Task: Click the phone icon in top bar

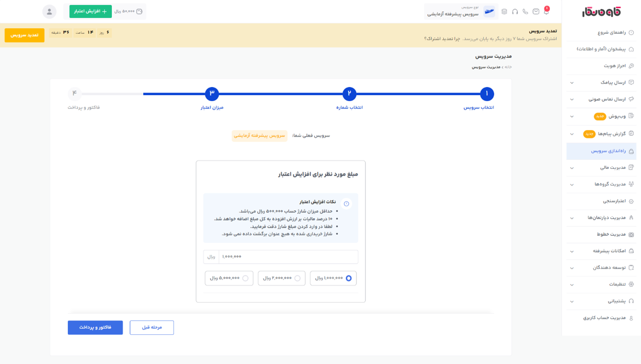Action: click(x=525, y=11)
